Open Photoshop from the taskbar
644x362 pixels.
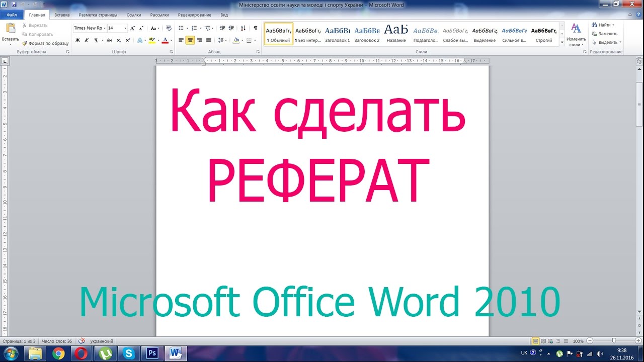point(152,353)
